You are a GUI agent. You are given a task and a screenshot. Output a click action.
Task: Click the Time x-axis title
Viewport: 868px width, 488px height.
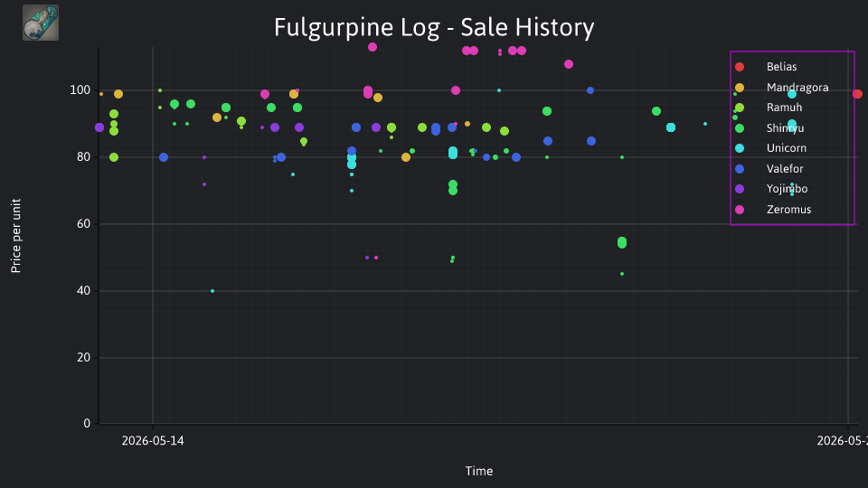pyautogui.click(x=479, y=471)
